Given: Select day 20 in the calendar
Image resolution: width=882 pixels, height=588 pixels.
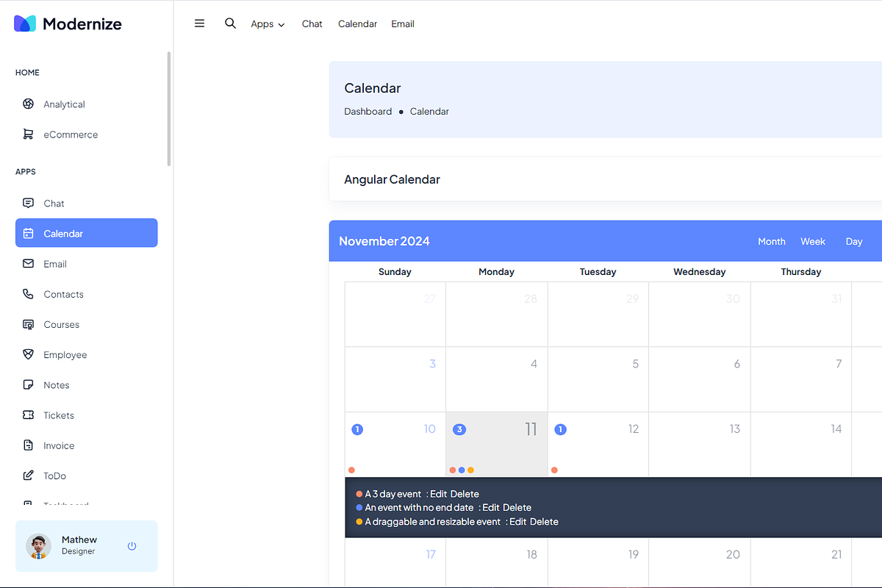Looking at the screenshot, I should click(700, 563).
